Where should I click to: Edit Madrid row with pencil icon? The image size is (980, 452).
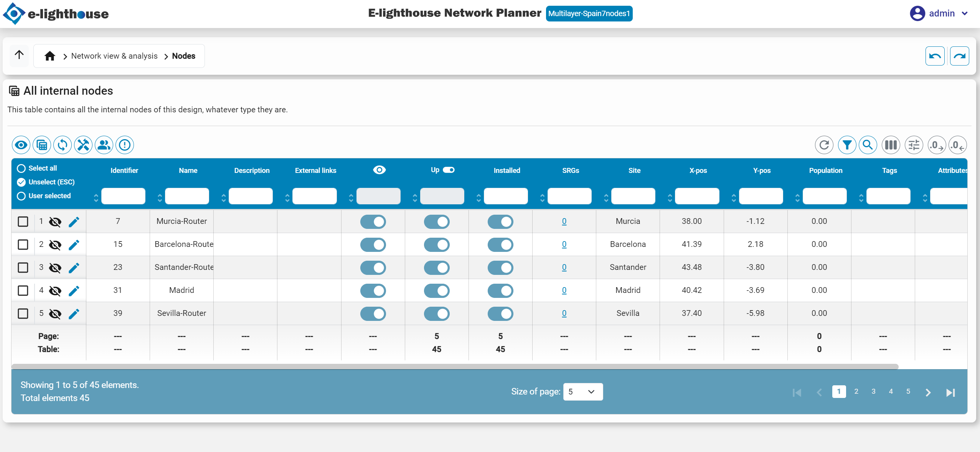tap(74, 291)
